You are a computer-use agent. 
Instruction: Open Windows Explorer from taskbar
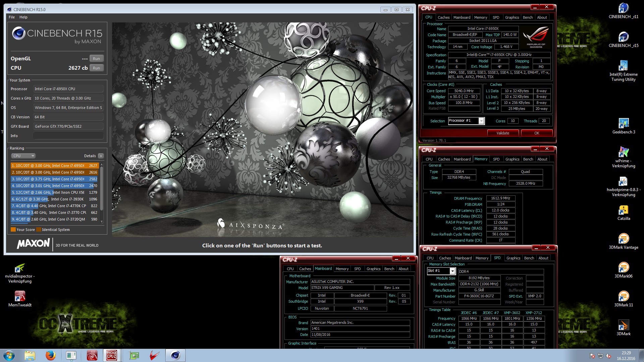(30, 355)
